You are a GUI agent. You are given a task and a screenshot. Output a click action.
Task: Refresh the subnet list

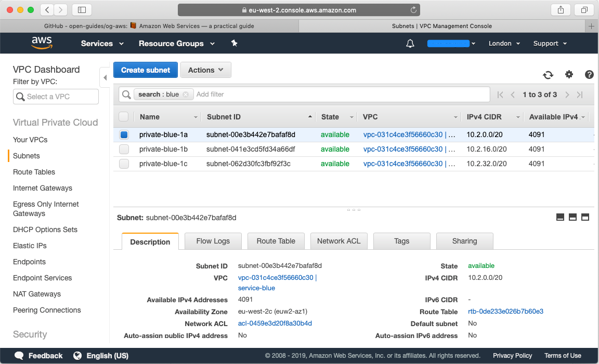tap(548, 75)
